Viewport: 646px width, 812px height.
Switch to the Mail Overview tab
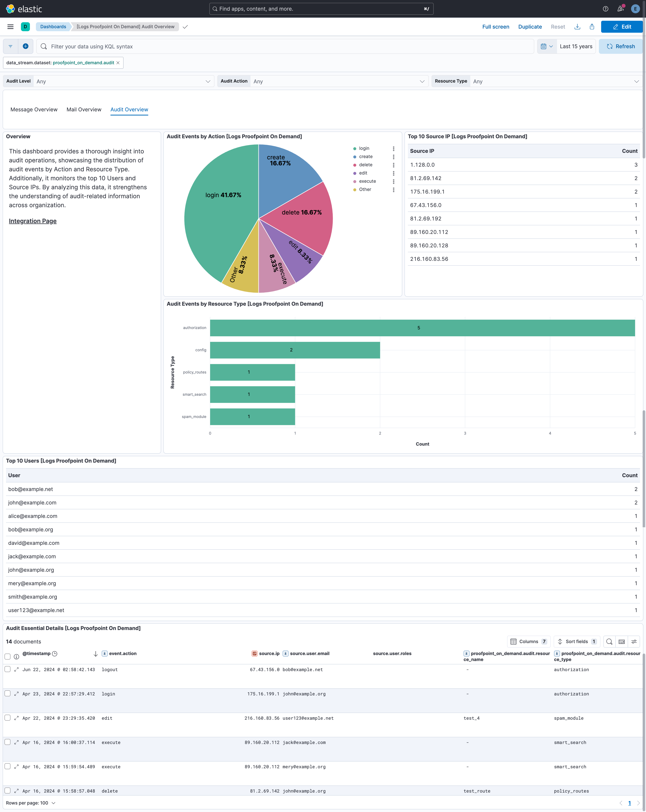click(x=84, y=110)
